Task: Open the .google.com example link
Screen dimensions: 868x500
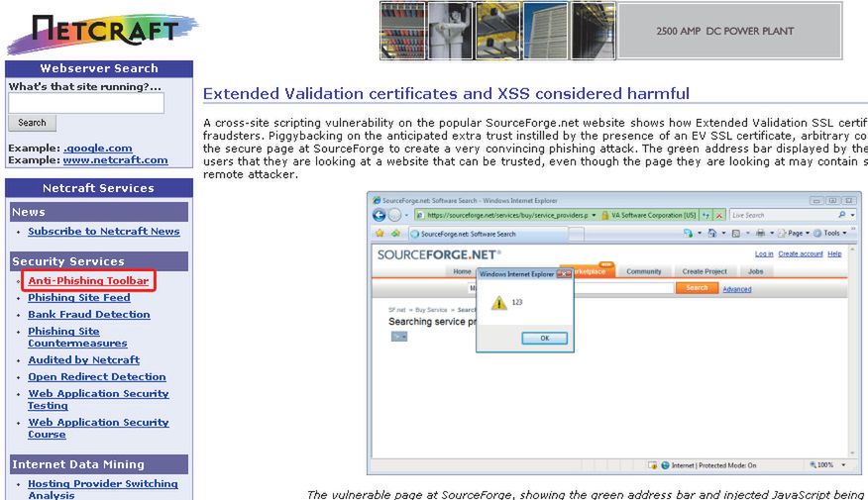Action: pyautogui.click(x=97, y=148)
